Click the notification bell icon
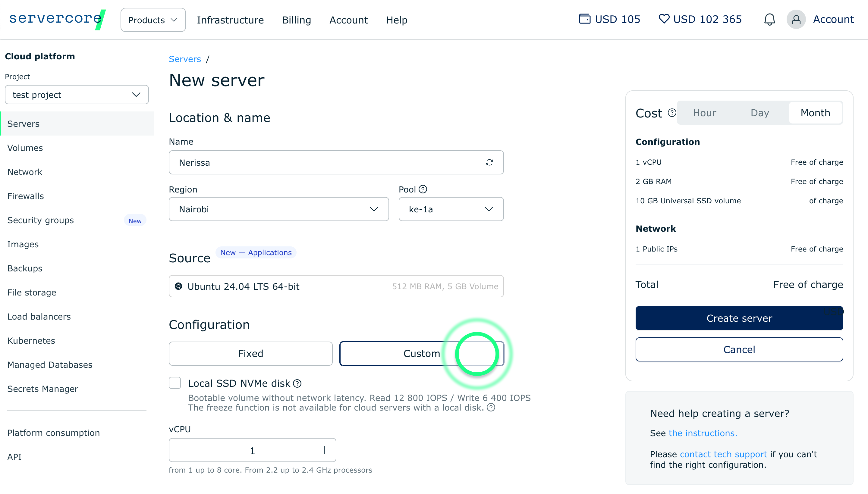868x494 pixels. pyautogui.click(x=769, y=19)
